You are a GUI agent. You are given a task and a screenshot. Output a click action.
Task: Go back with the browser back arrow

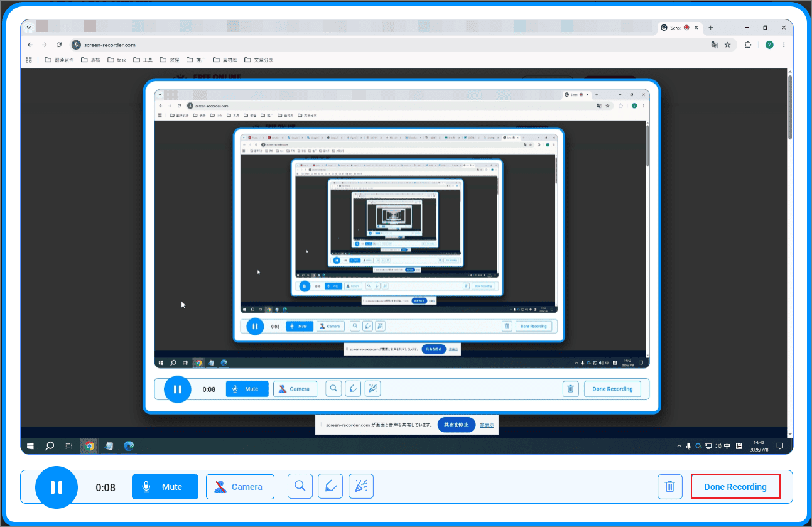(30, 45)
